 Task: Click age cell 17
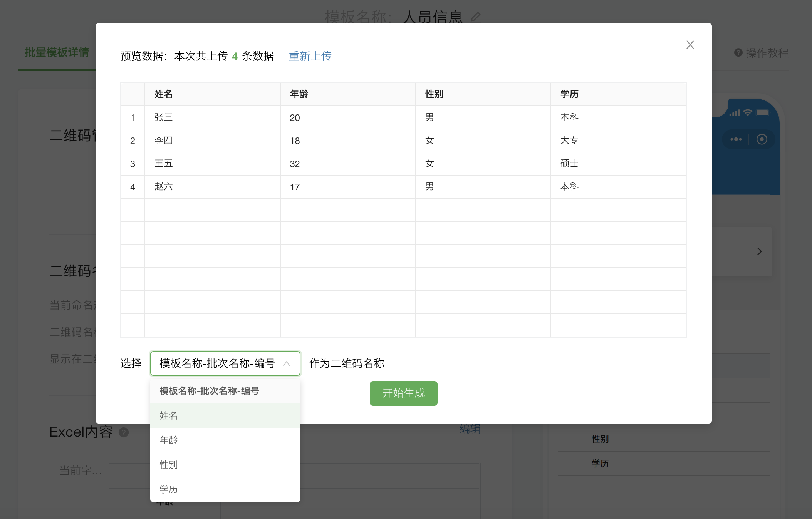pos(348,187)
